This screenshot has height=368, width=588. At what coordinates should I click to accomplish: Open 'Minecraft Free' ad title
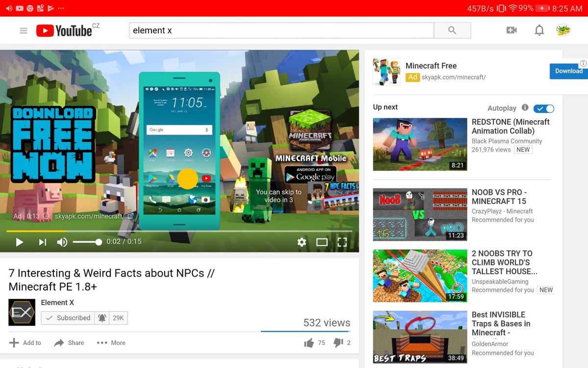coord(431,66)
